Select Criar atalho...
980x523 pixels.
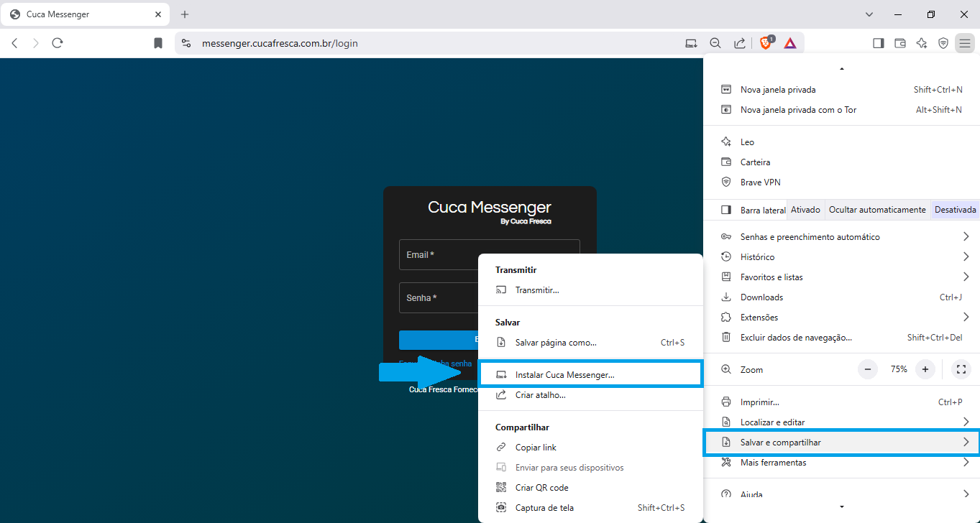[590, 395]
